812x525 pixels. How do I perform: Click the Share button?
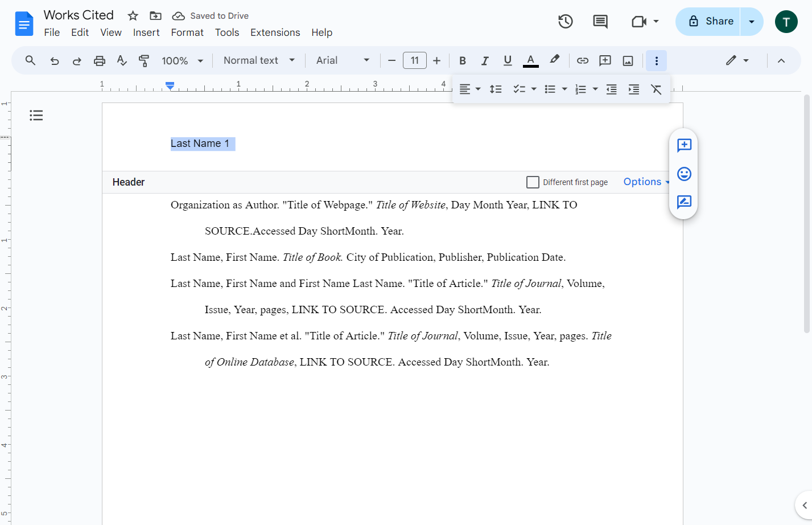[x=708, y=21]
